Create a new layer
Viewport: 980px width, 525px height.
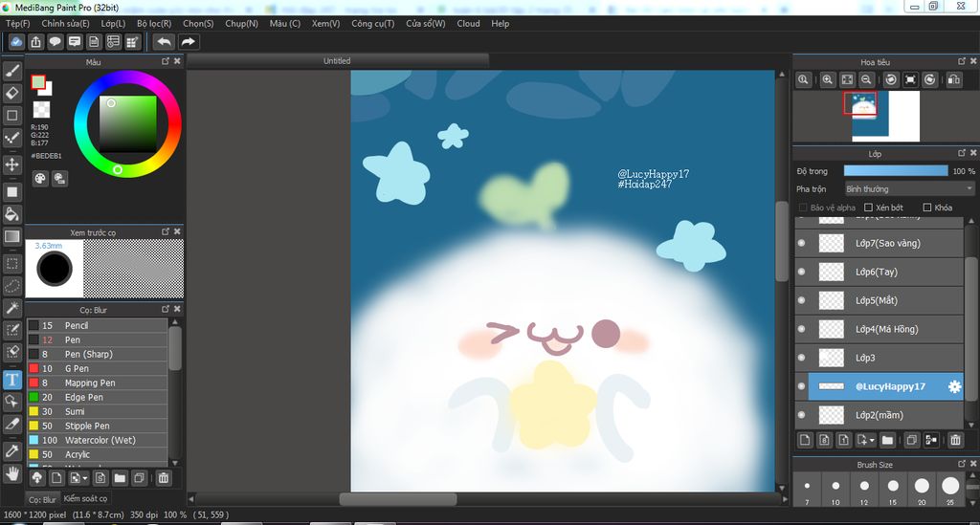tap(805, 440)
